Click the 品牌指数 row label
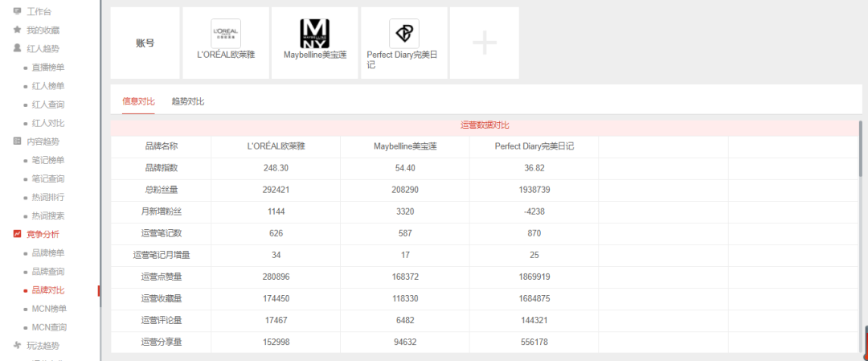 tap(161, 168)
